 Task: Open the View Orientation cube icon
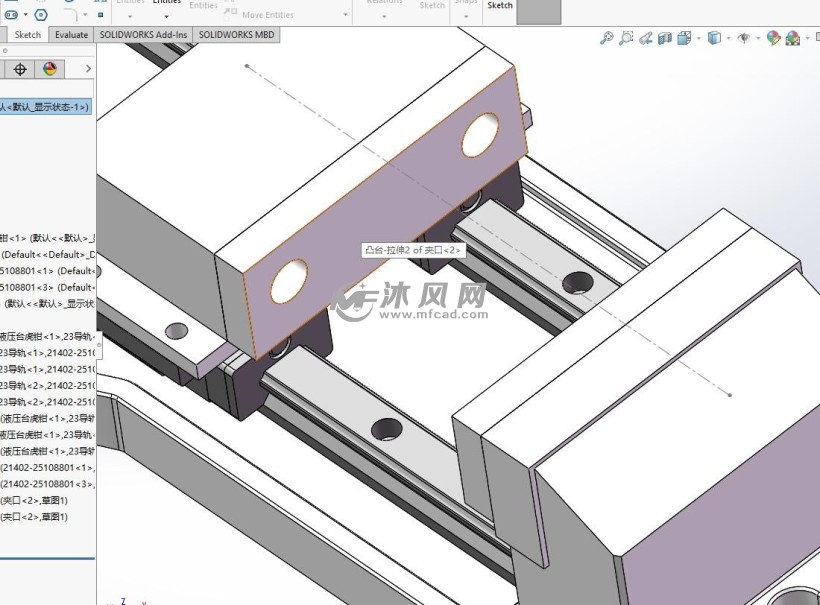click(x=684, y=38)
